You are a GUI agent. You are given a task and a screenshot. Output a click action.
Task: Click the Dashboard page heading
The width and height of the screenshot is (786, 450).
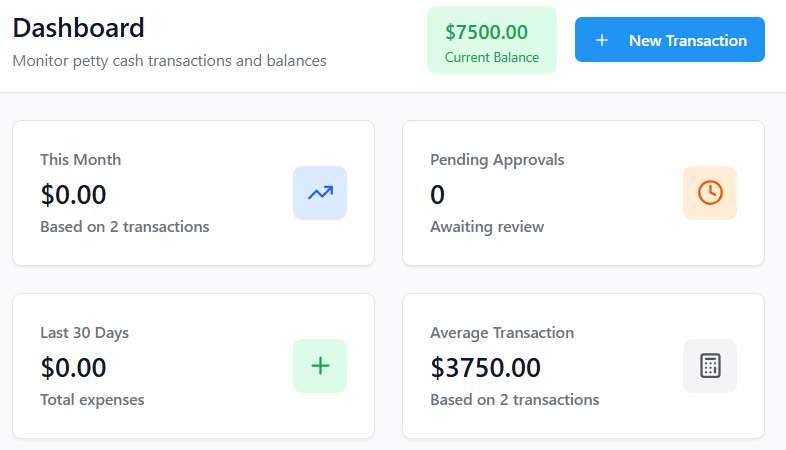coord(78,27)
